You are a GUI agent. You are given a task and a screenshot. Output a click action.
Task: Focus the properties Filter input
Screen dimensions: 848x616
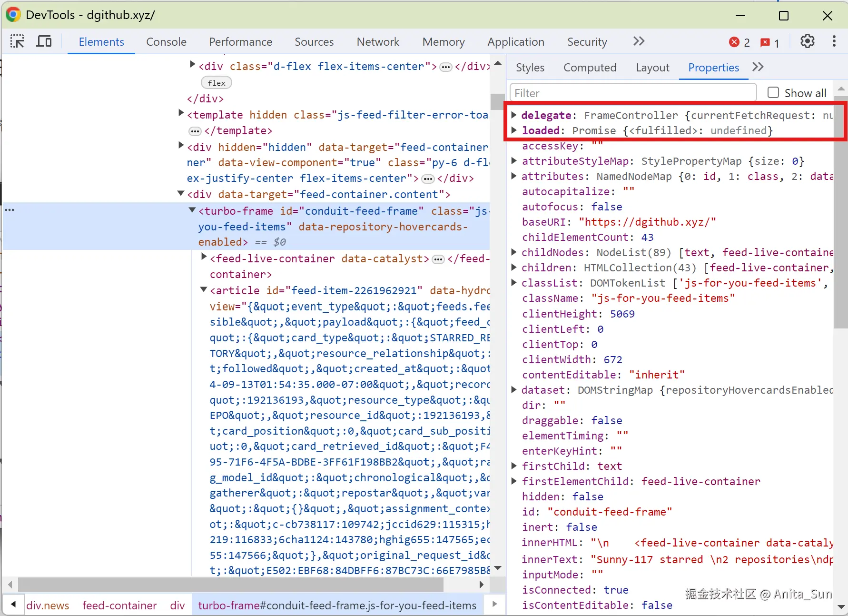[633, 93]
